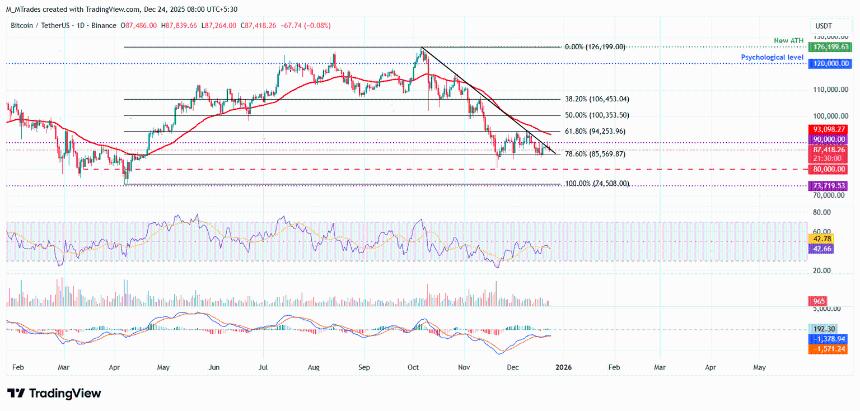Click the 2026 marker on time axis
Image resolution: width=860 pixels, height=411 pixels.
tap(567, 367)
